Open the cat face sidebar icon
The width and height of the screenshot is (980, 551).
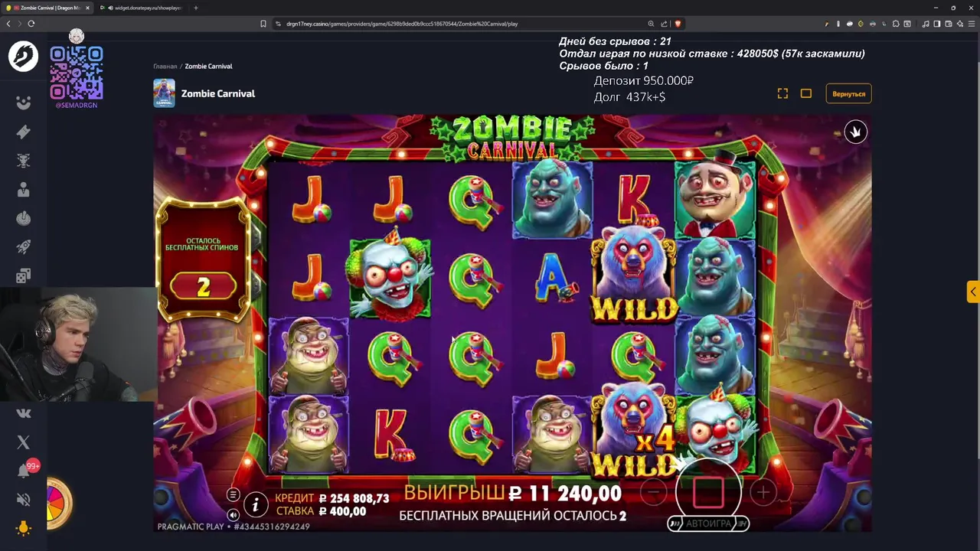(24, 103)
